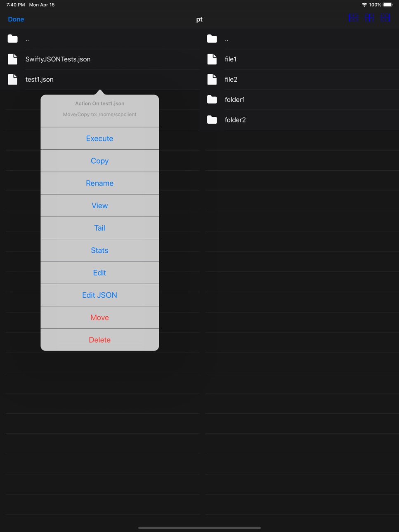399x532 pixels.
Task: Tap the file1 document icon
Action: click(212, 59)
